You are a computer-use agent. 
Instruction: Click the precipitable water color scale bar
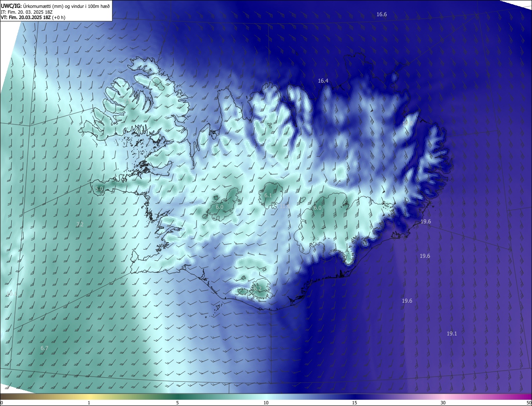[x=266, y=396]
